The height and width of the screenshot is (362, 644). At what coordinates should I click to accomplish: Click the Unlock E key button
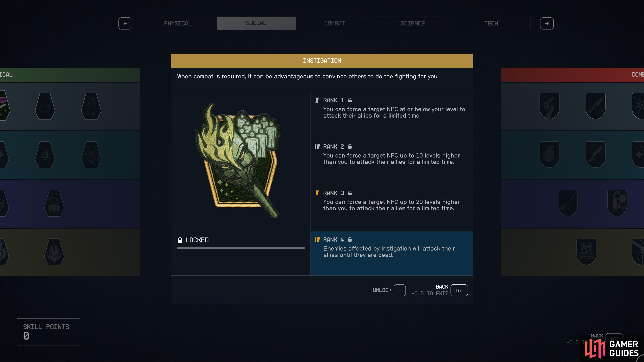[x=399, y=290]
